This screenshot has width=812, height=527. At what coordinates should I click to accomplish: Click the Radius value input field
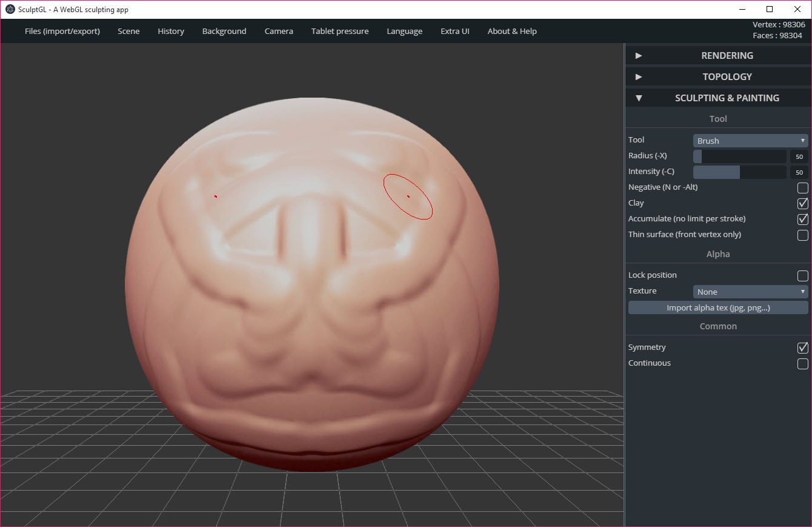[x=799, y=156]
